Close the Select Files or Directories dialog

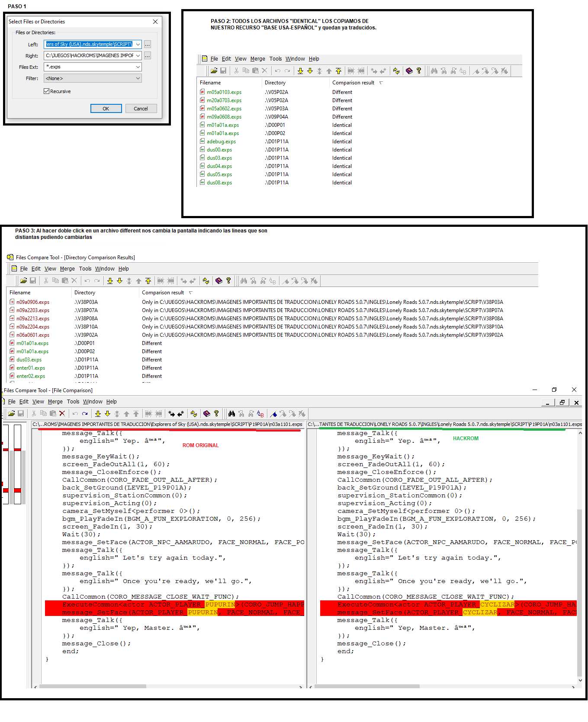155,22
